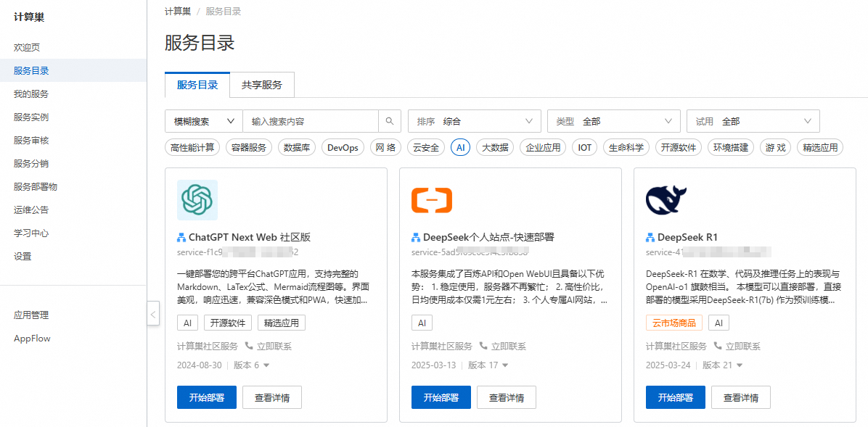Toggle the 精选应用 category filter
This screenshot has height=427, width=868.
pos(820,148)
